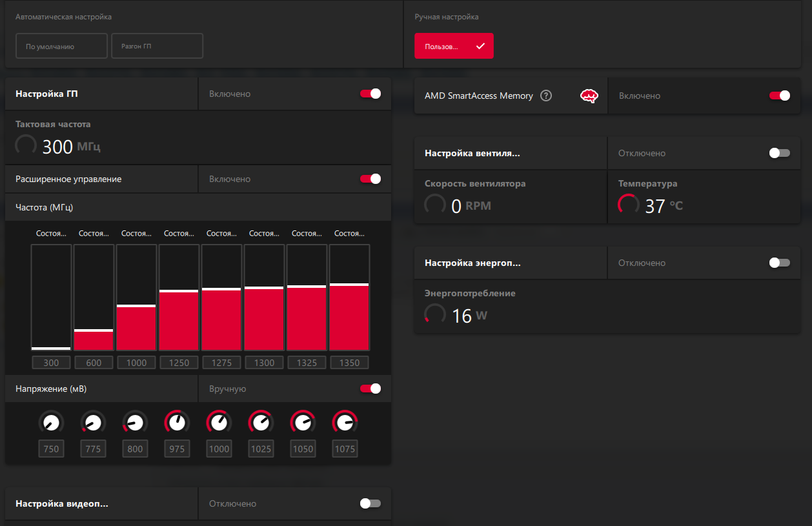
Task: Enable the fan tuning Настройка вентиля... toggle
Action: (x=780, y=153)
